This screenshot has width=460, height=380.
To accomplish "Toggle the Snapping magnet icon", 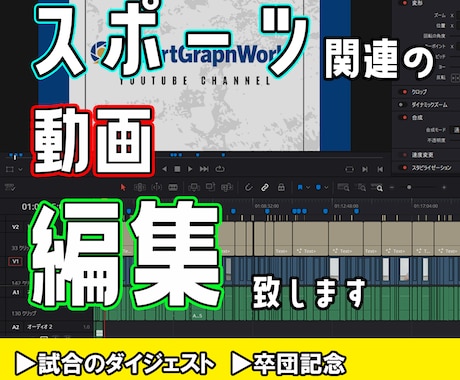I will [x=248, y=187].
